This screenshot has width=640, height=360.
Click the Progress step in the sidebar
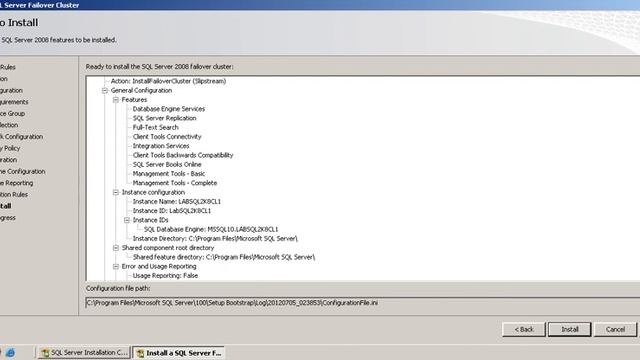point(8,218)
